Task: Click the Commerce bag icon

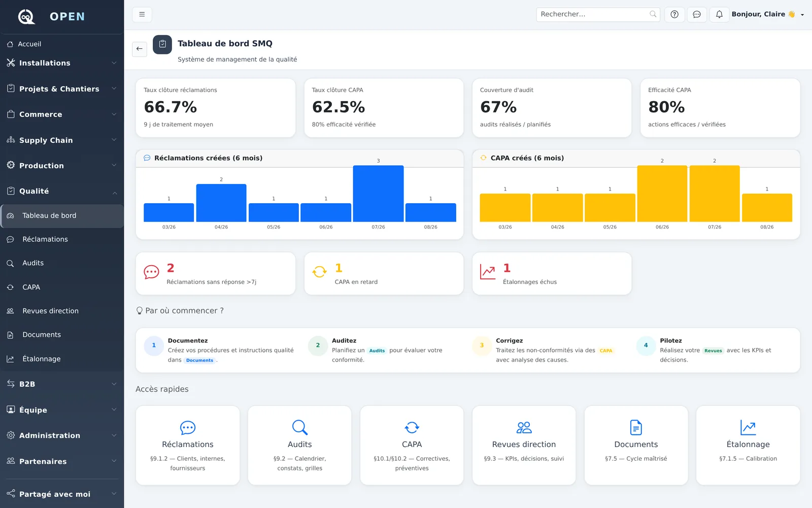Action: pyautogui.click(x=11, y=114)
